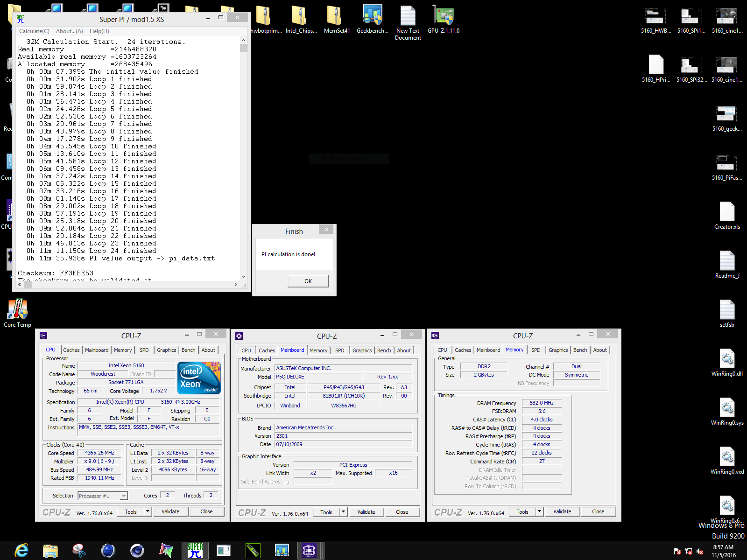Click the muted volume tray icon
Viewport: 747px width, 560px height.
(x=700, y=551)
